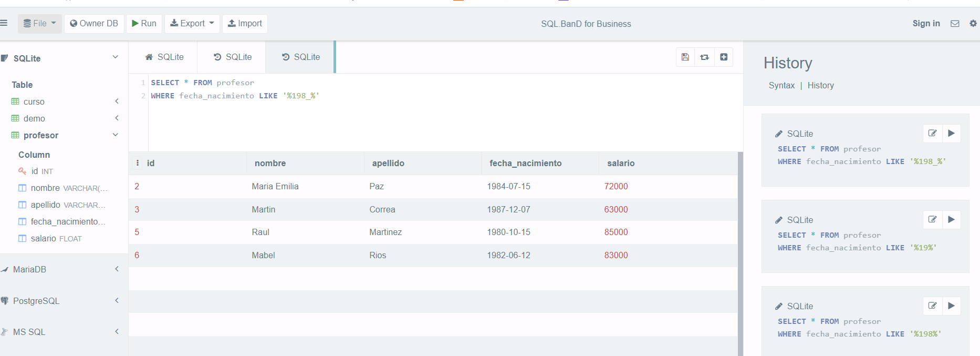Click the id key icon
The width and height of the screenshot is (980, 356).
pos(22,171)
